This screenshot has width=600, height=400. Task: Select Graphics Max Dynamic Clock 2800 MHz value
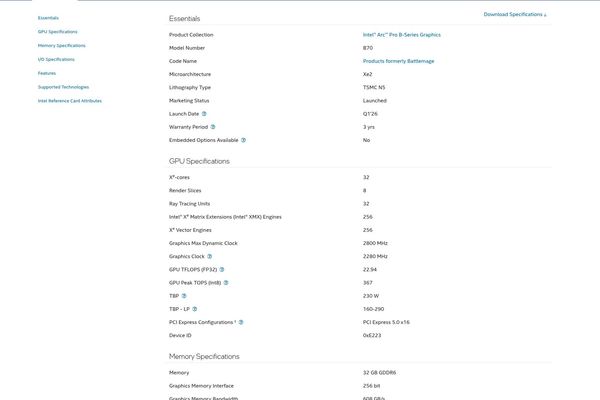click(x=375, y=243)
